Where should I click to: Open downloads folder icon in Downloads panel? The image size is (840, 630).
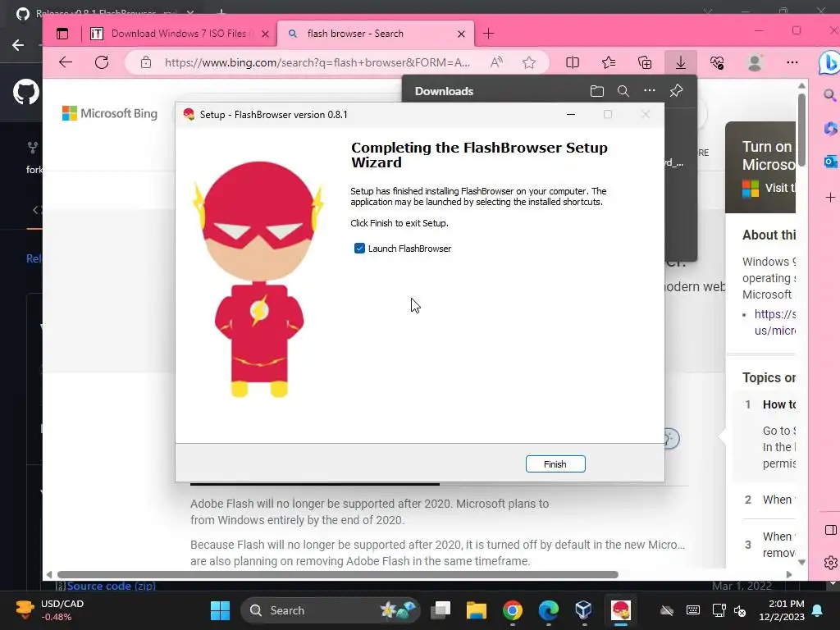[x=597, y=91]
